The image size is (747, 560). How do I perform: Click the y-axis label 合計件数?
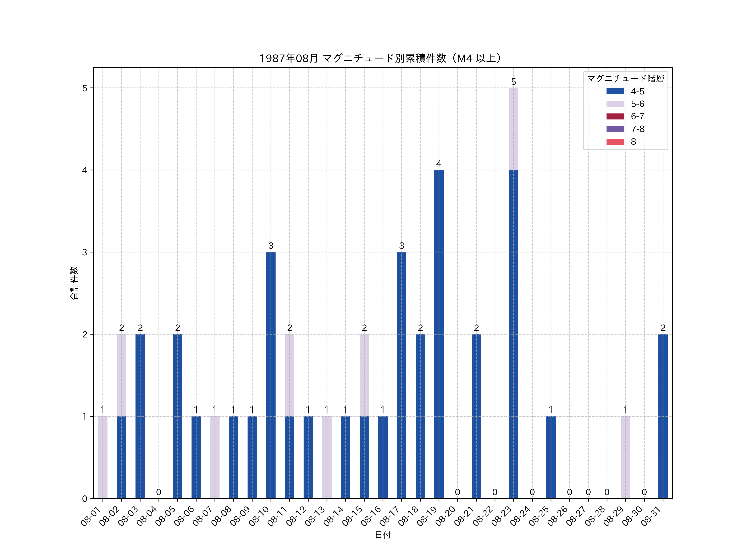click(74, 283)
